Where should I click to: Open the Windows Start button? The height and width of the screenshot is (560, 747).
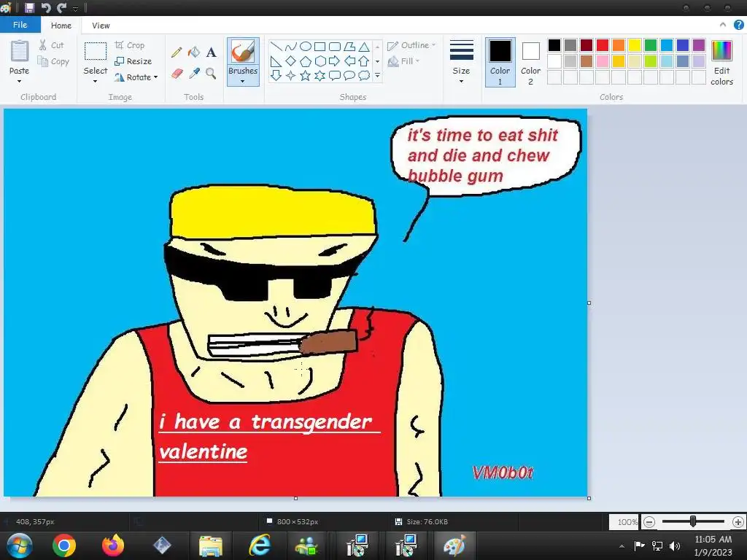click(20, 545)
